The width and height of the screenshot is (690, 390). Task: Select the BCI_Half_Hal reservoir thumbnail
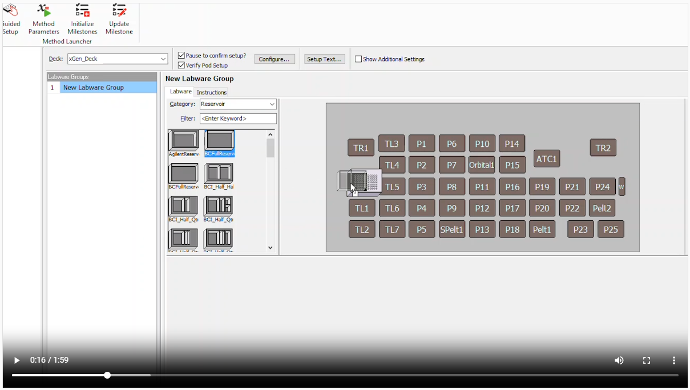coord(219,176)
